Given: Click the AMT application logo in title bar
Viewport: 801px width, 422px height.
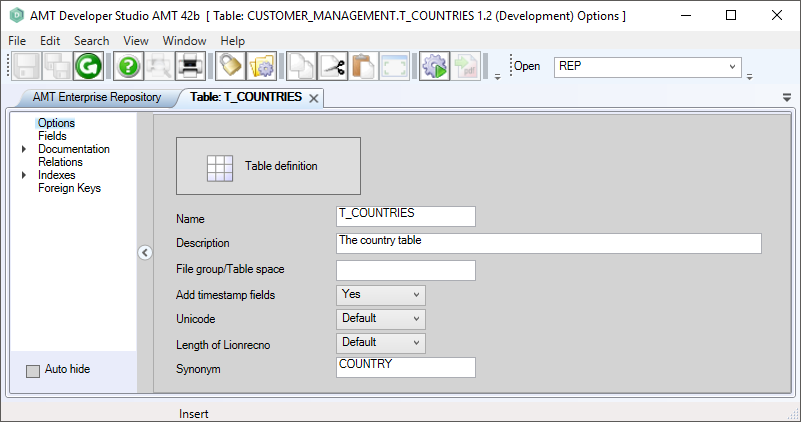Looking at the screenshot, I should (16, 15).
